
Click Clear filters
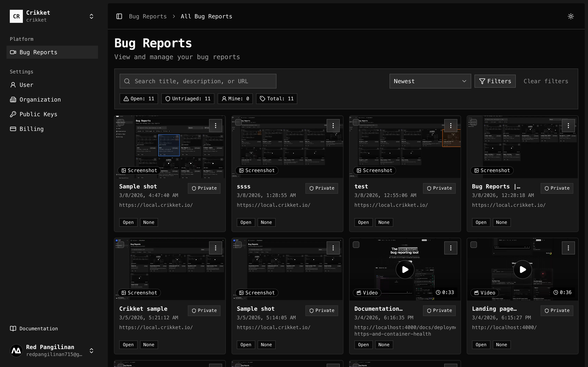tap(546, 81)
